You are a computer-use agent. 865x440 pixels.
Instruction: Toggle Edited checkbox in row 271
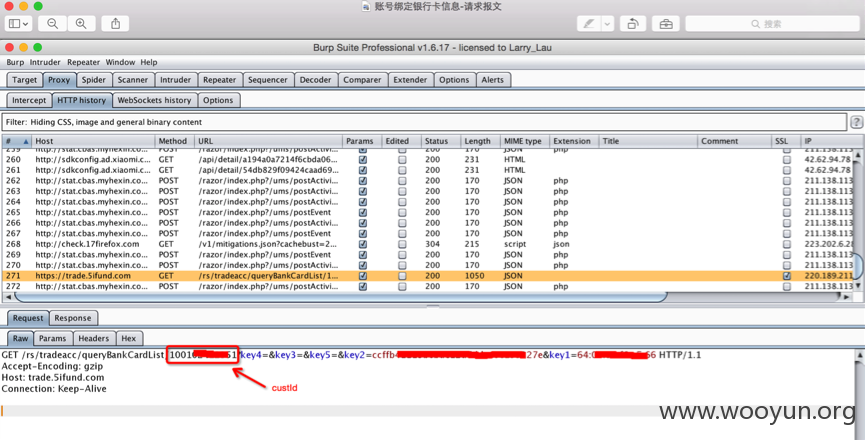coord(402,276)
